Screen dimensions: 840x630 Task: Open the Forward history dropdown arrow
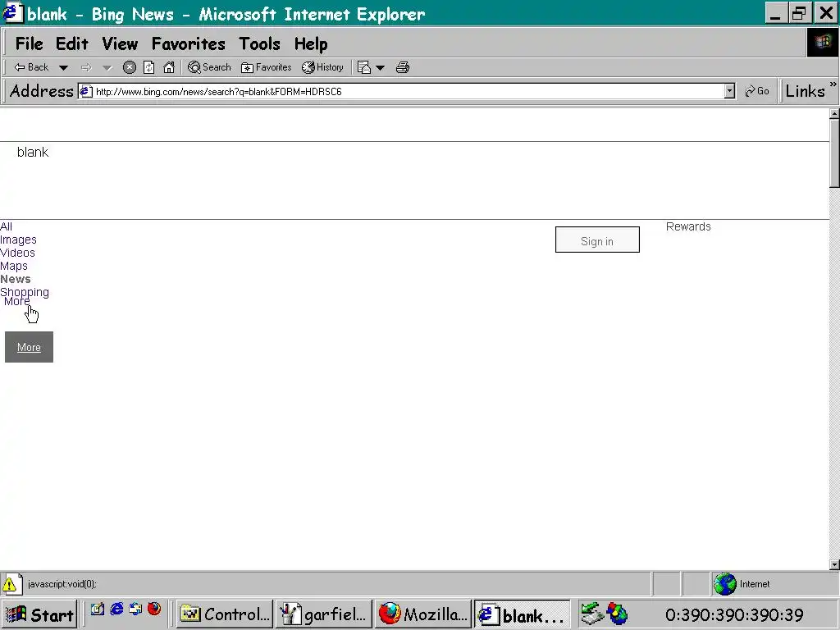pyautogui.click(x=107, y=68)
